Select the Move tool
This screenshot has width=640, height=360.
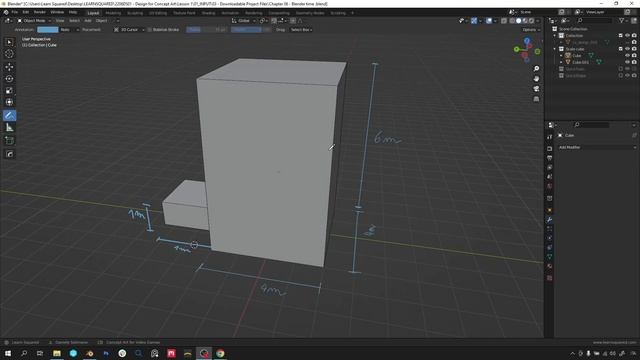click(9, 67)
